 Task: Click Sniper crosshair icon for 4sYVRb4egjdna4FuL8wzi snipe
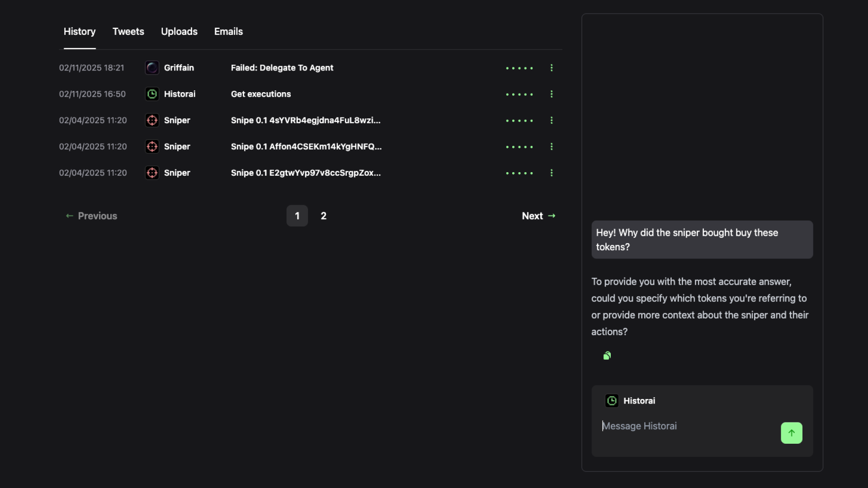coord(152,120)
